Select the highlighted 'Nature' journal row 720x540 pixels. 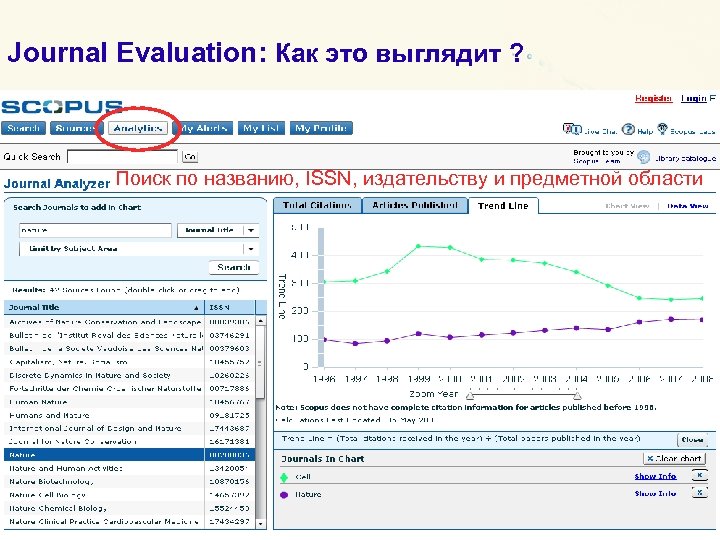[x=129, y=455]
